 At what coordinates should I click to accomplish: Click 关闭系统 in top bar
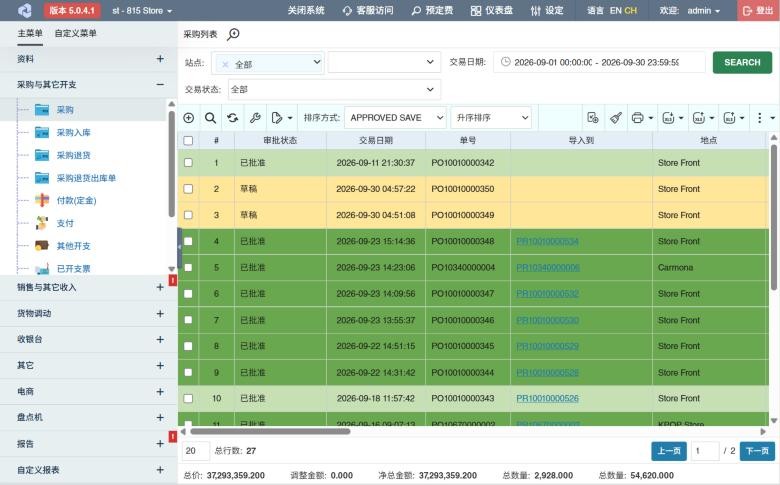[x=306, y=10]
